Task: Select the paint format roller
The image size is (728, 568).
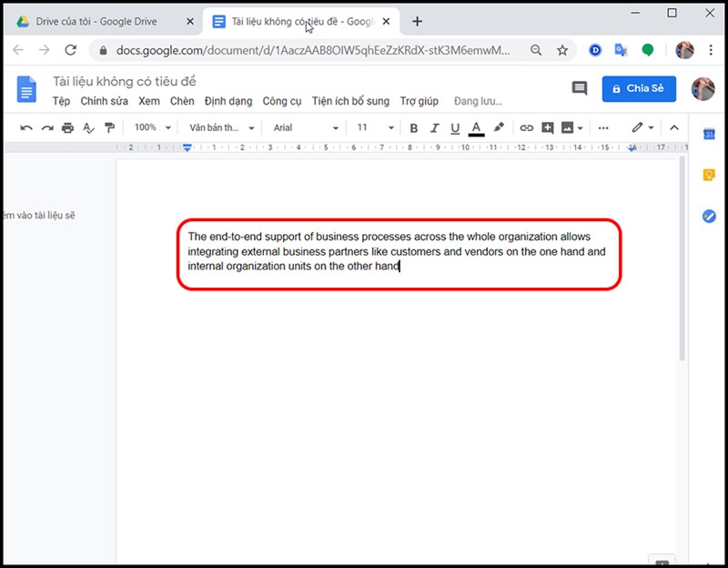Action: (x=109, y=127)
